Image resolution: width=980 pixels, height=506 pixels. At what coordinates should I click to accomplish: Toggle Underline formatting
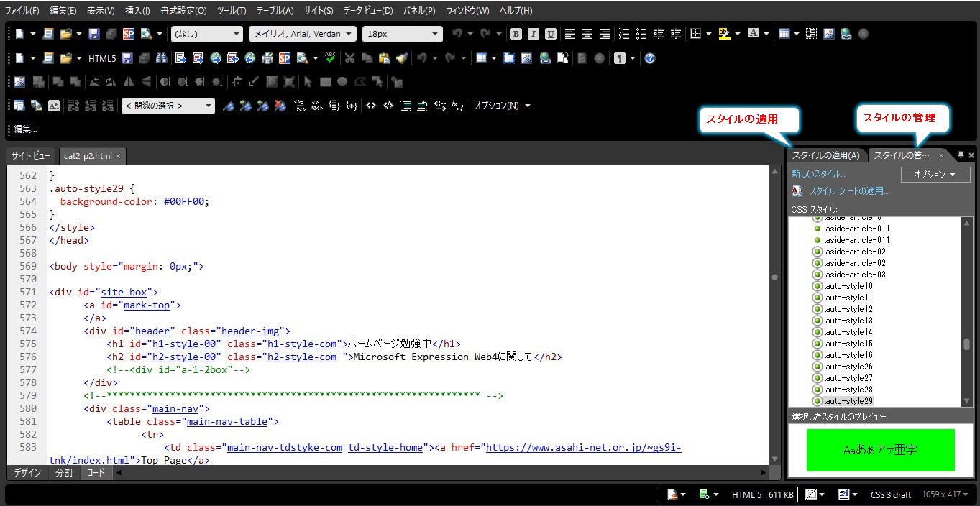(551, 34)
